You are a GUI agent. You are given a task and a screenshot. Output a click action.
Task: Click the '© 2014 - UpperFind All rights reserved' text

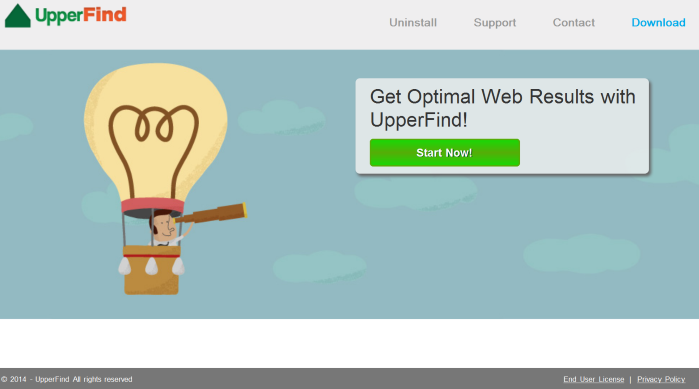[66, 379]
